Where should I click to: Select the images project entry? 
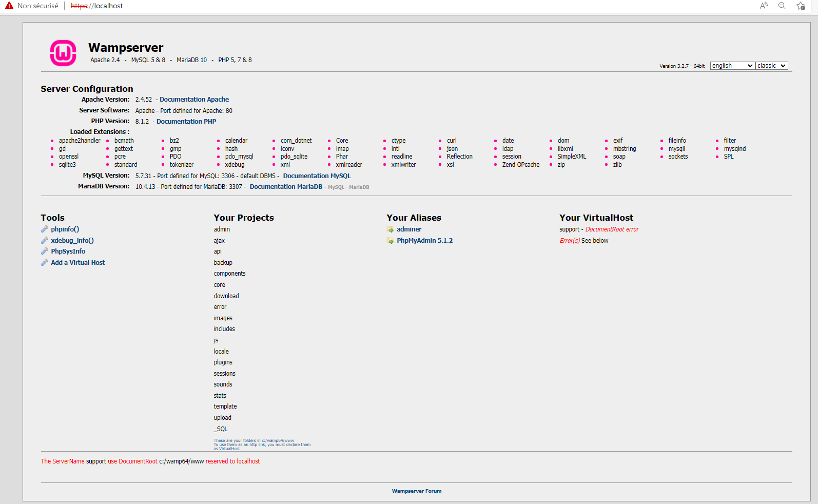point(223,318)
